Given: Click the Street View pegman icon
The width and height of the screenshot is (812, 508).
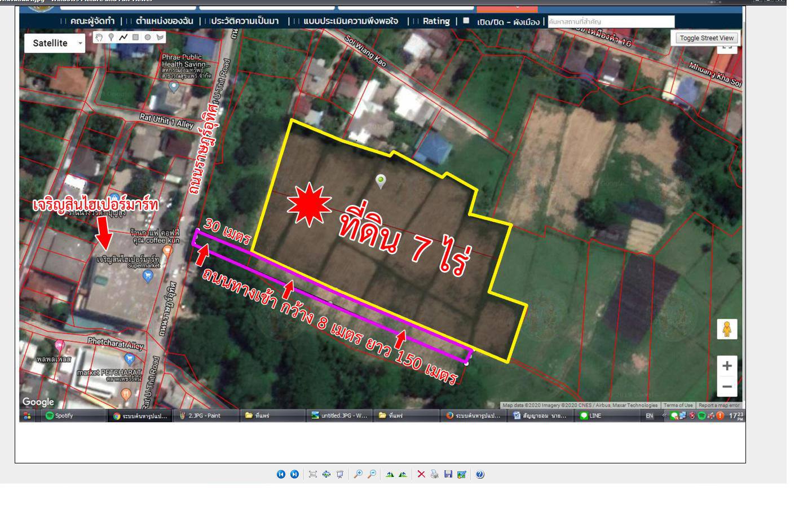Looking at the screenshot, I should [x=727, y=329].
